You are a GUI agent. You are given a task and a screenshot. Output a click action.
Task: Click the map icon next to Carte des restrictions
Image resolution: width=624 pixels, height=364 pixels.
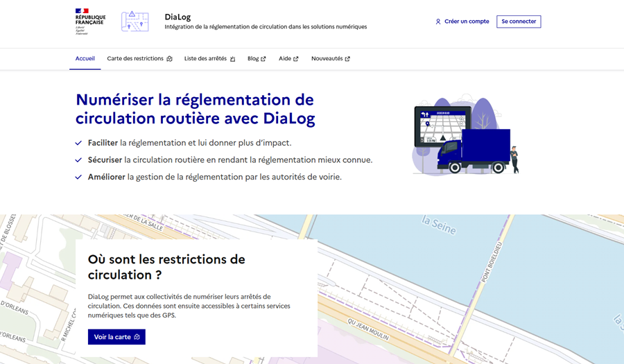pos(169,59)
